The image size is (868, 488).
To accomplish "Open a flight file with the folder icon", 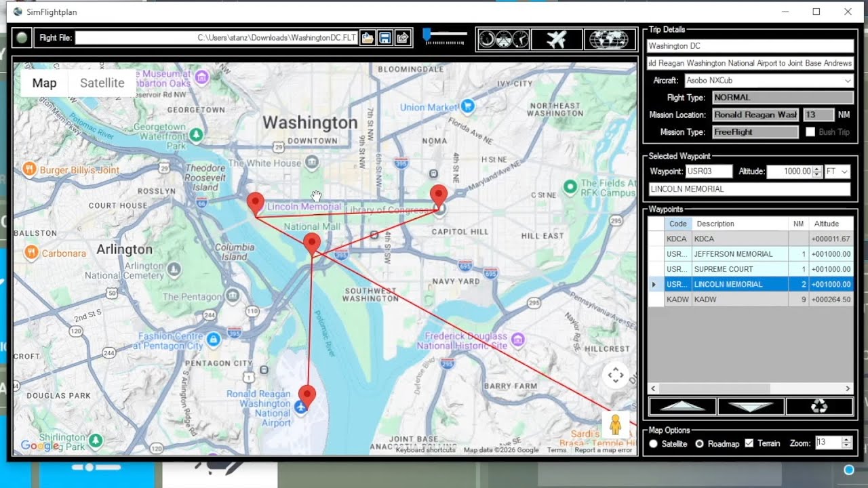I will click(367, 38).
